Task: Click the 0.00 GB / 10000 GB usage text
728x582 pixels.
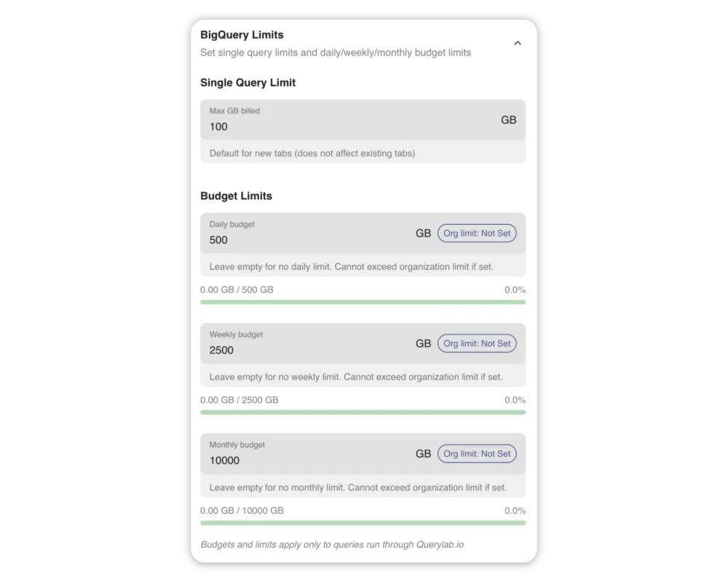Action: pos(242,511)
